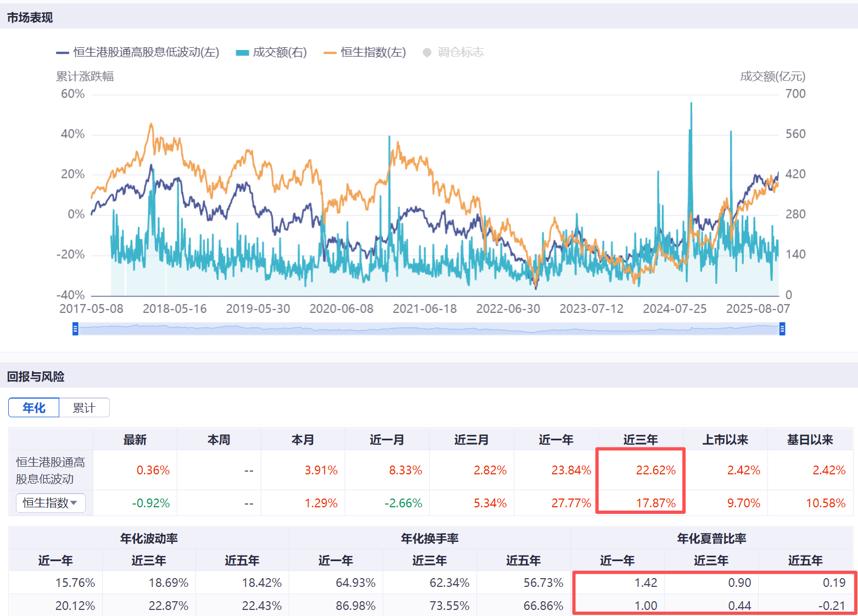Image resolution: width=858 pixels, height=616 pixels.
Task: Click the 1.42 Sharpe ratio value
Action: pyautogui.click(x=646, y=583)
